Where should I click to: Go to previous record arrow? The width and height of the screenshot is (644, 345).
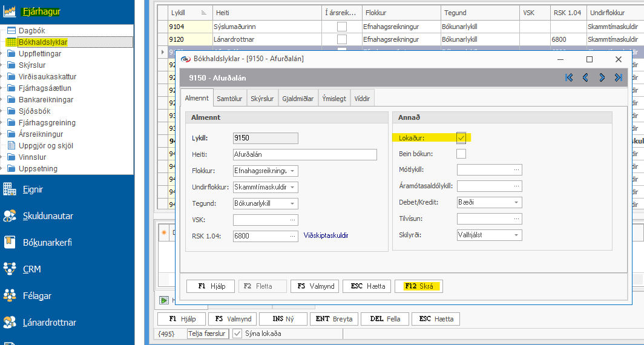[585, 77]
